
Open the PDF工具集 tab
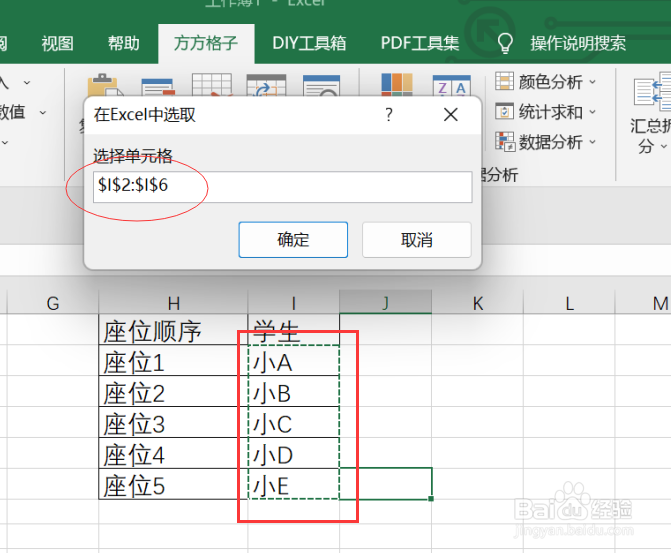click(420, 43)
